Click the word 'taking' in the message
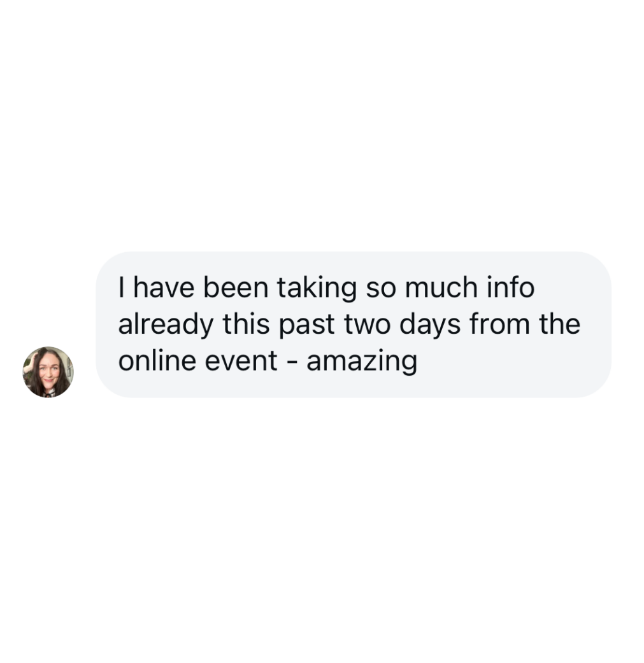The image size is (644, 663). pyautogui.click(x=317, y=289)
